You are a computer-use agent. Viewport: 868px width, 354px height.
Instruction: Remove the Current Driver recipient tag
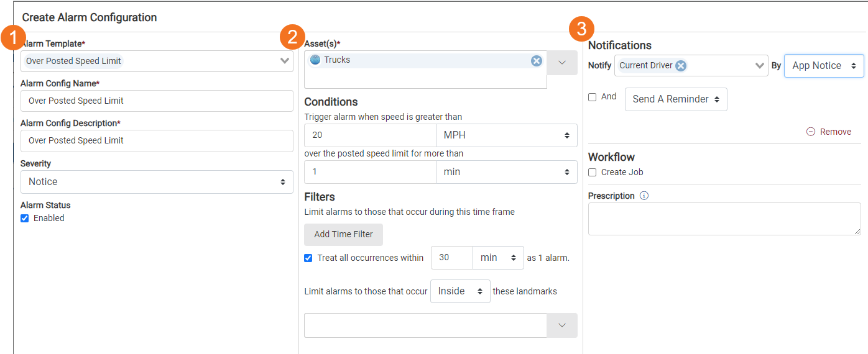click(681, 65)
